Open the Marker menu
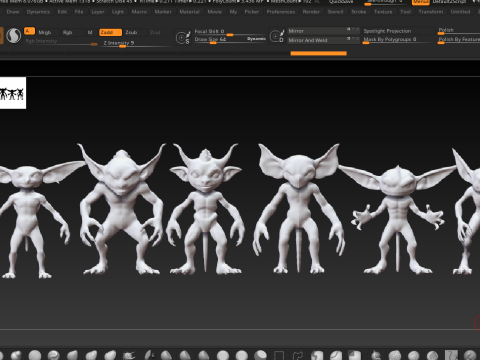Screen dimensions: 480x360 pyautogui.click(x=163, y=12)
